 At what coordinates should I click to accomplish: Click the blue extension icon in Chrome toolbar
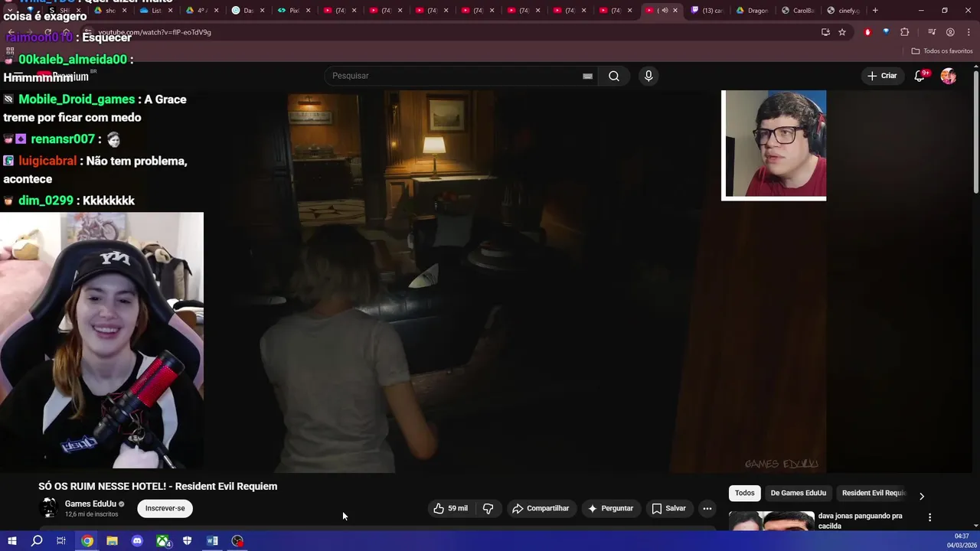886,32
